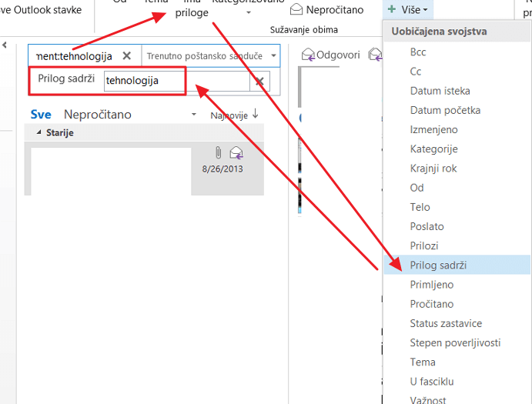Open the Trenutno poštansko sanduče scope dropdown

click(273, 55)
